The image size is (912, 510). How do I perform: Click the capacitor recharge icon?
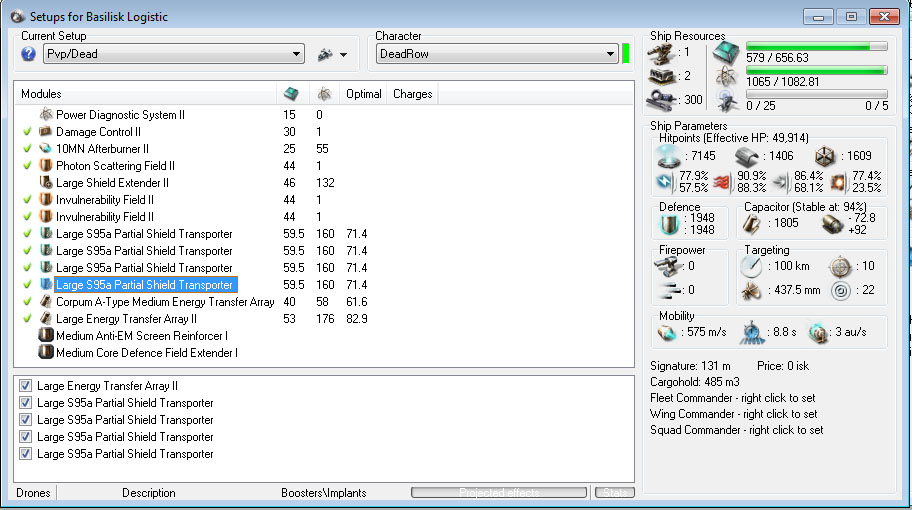tap(832, 224)
